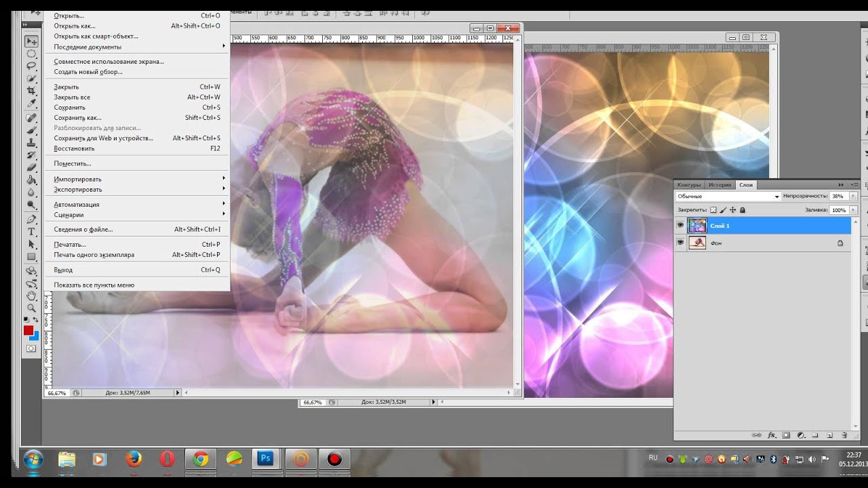Click the Сохранить как... menu item

[77, 118]
